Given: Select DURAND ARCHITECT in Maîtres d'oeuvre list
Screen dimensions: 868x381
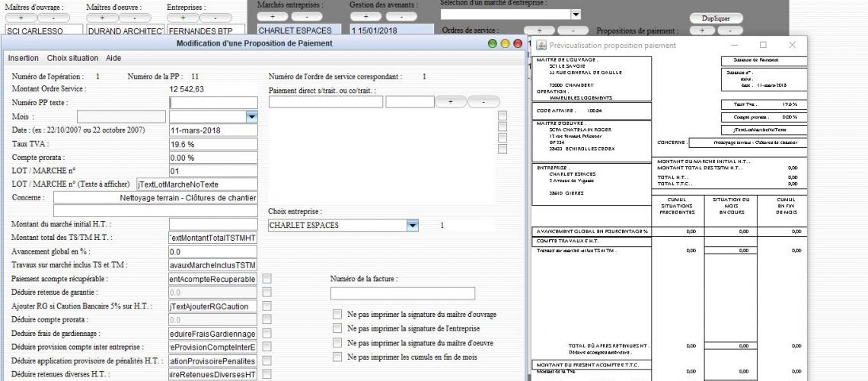Looking at the screenshot, I should [x=126, y=31].
